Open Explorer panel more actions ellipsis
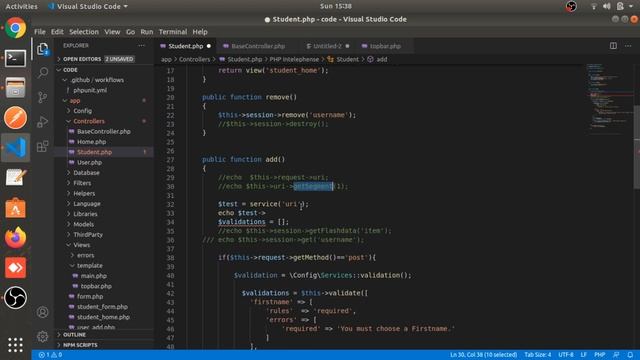 click(x=141, y=46)
